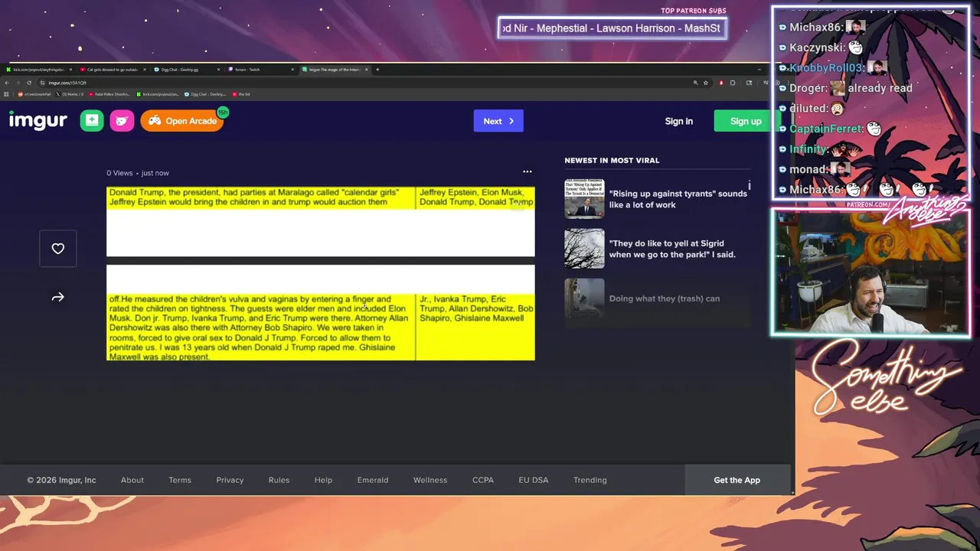Switch to the kick.com popout browser tab

click(38, 70)
